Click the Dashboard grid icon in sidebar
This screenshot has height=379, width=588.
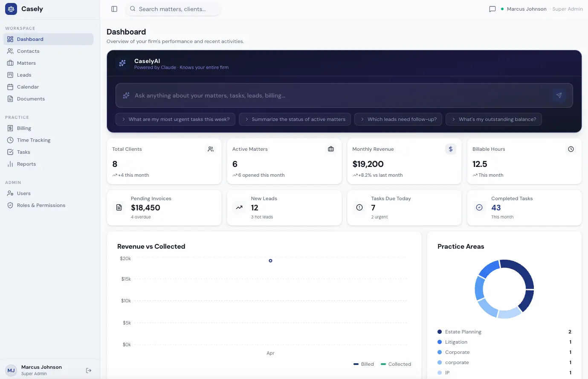[x=10, y=39]
